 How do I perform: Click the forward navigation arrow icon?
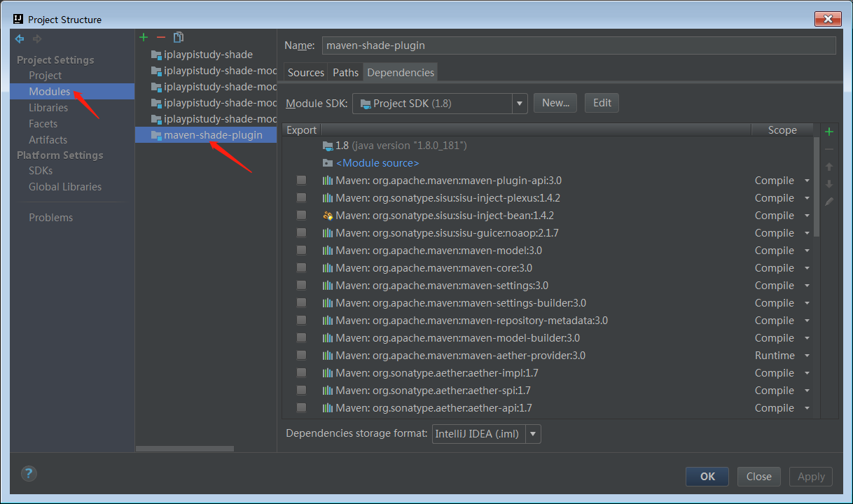click(37, 39)
